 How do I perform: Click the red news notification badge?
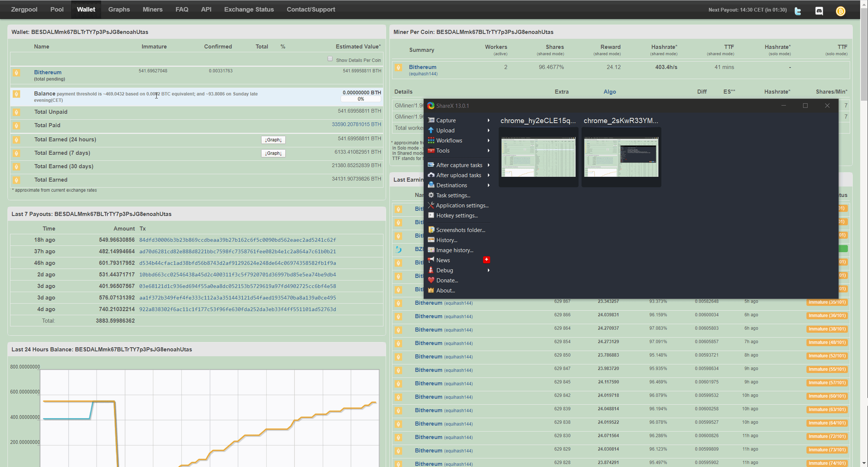486,260
